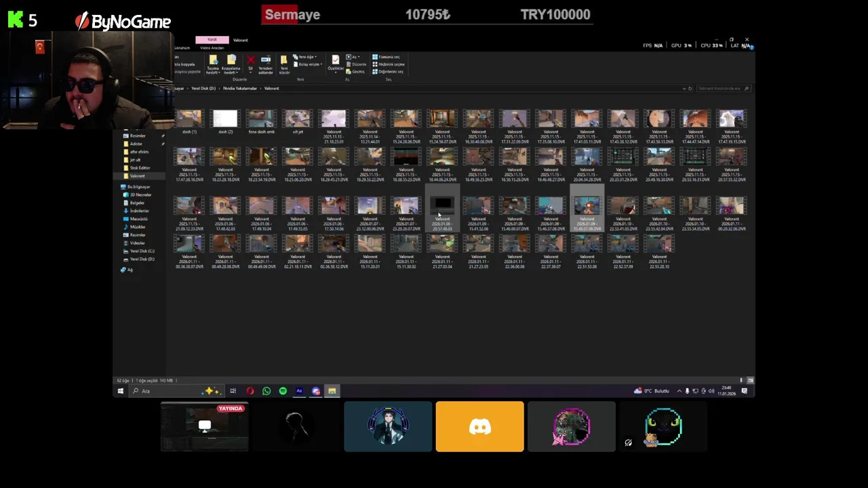Open Spotify from the taskbar
This screenshot has width=868, height=488.
pos(283,391)
